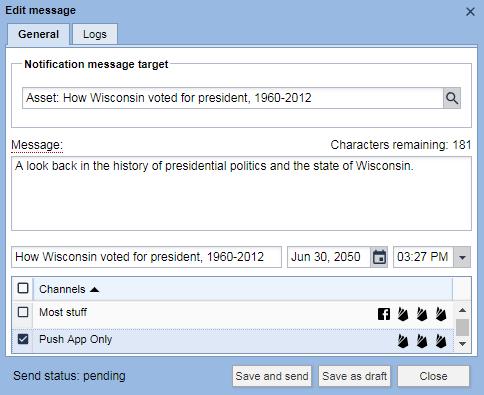Click the Save and send button
This screenshot has width=484, height=395.
tap(272, 376)
